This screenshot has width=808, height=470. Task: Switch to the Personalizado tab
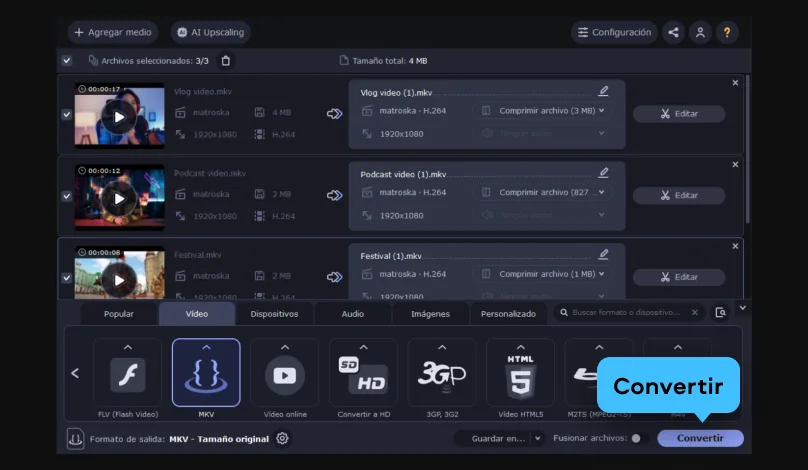(x=508, y=314)
